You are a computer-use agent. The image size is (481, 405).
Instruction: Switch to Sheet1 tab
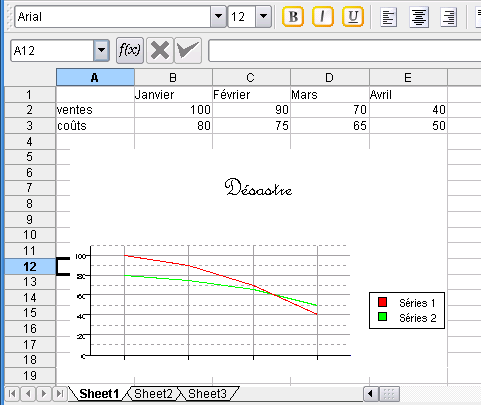(x=99, y=394)
